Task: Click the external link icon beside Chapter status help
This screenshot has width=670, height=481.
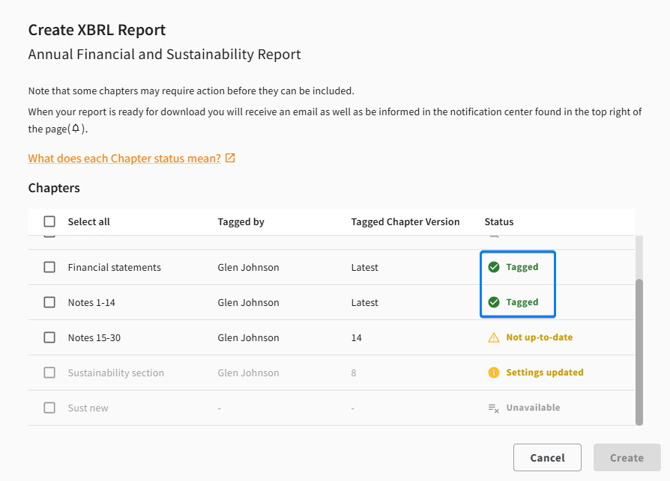Action: [x=231, y=158]
